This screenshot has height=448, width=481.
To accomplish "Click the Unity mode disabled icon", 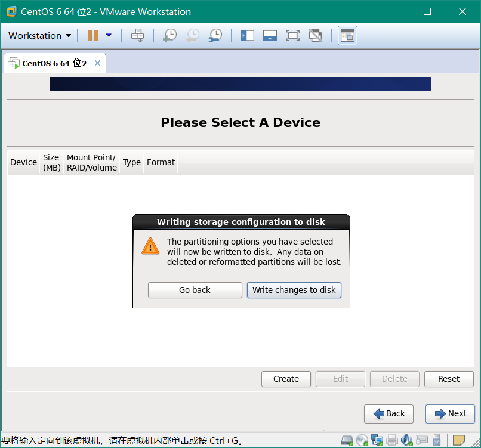I will (315, 35).
